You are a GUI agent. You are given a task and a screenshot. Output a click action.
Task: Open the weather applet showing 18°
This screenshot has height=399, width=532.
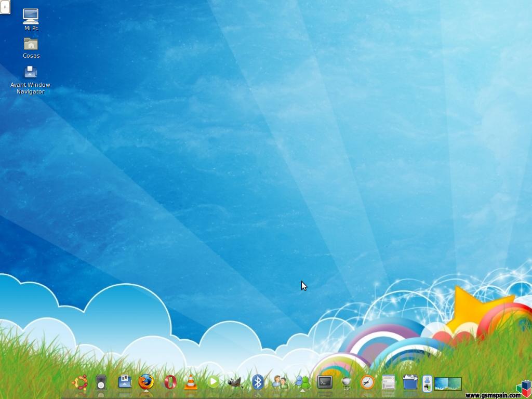[346, 383]
